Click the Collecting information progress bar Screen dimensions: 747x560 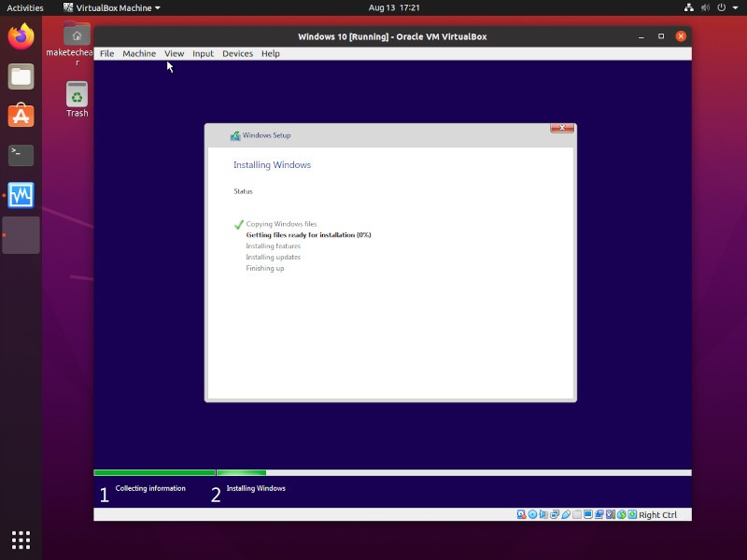pos(154,472)
